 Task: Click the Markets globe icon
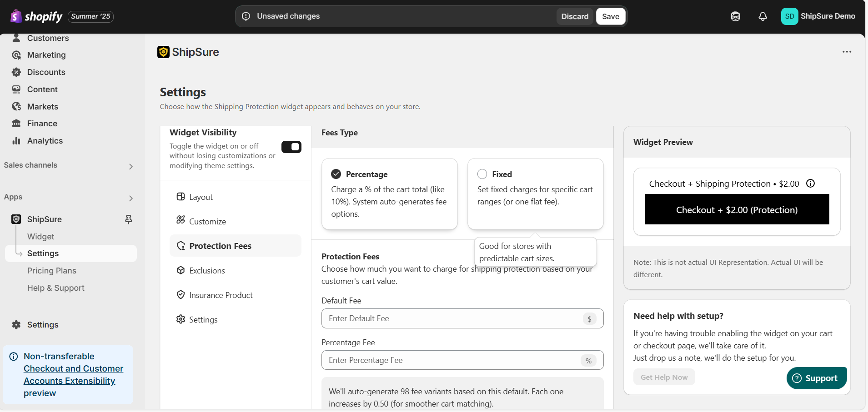[16, 107]
